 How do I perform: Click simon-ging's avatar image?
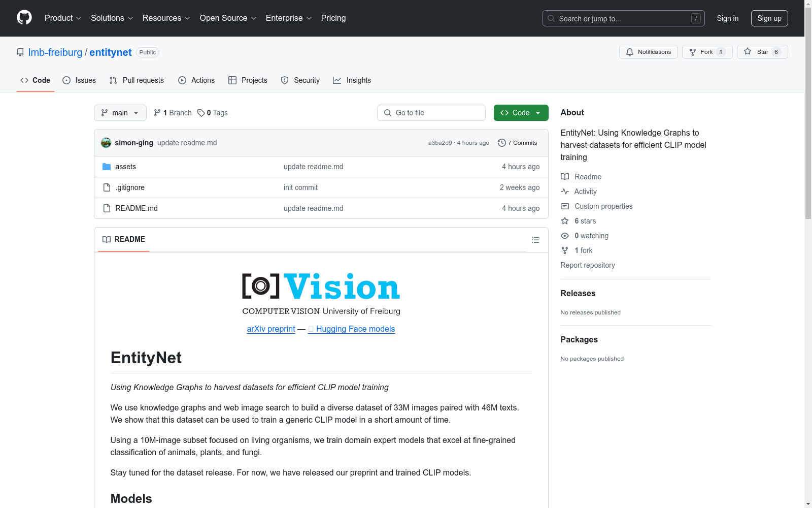(106, 143)
